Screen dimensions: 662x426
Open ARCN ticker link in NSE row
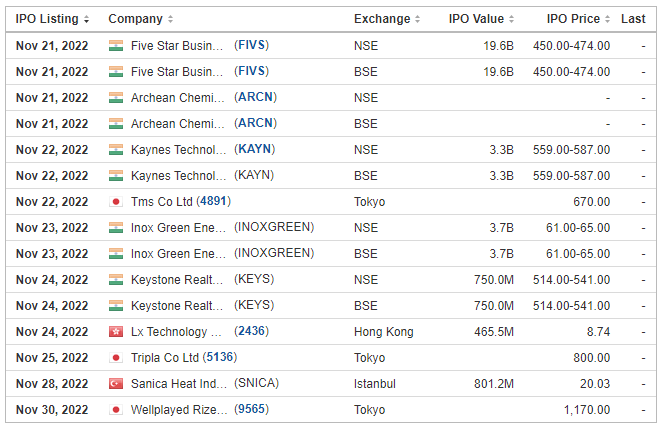[x=255, y=97]
